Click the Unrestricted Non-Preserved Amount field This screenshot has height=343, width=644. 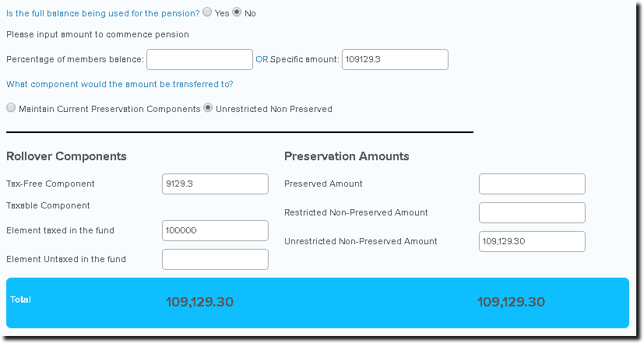point(532,241)
